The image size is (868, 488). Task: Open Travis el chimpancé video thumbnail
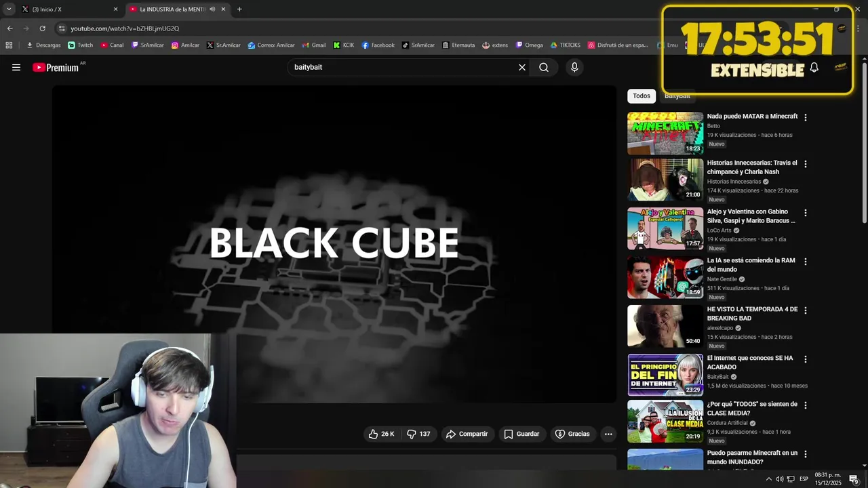click(x=665, y=180)
